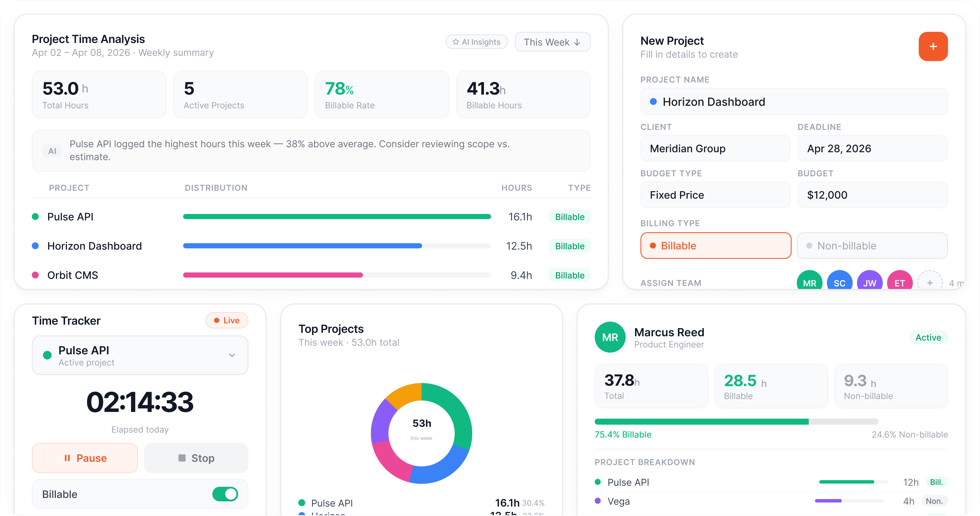Click the Meridian Group client field
Image resolution: width=980 pixels, height=516 pixels.
click(715, 148)
